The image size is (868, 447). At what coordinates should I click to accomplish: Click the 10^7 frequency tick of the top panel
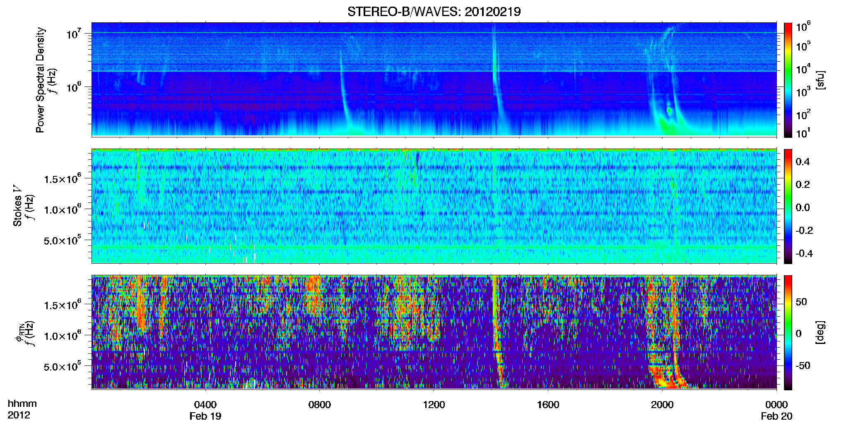click(x=74, y=34)
